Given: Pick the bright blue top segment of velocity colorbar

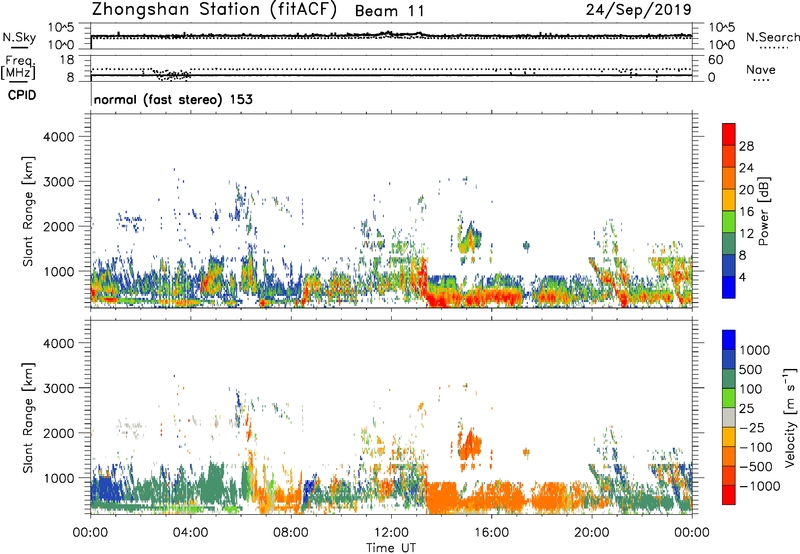Looking at the screenshot, I should point(729,340).
